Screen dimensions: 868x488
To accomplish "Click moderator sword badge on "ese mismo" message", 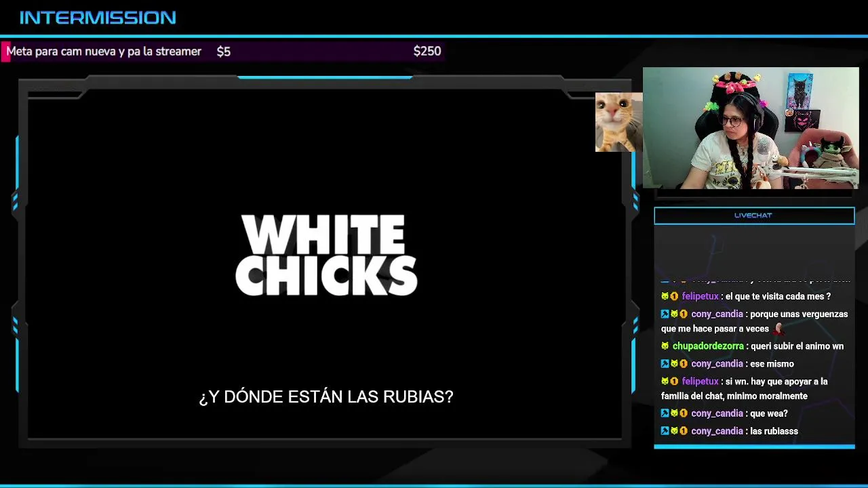I will [665, 363].
